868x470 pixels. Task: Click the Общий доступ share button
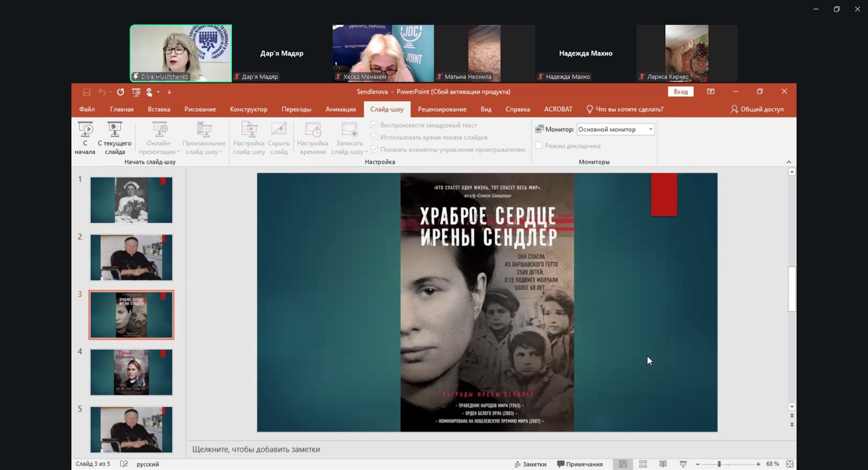[757, 109]
